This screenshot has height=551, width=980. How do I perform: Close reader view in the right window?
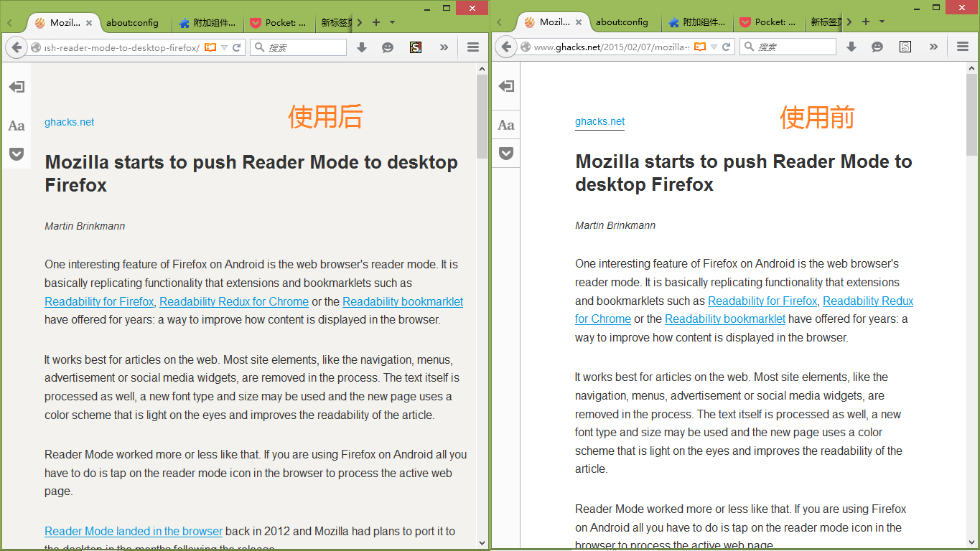point(506,86)
